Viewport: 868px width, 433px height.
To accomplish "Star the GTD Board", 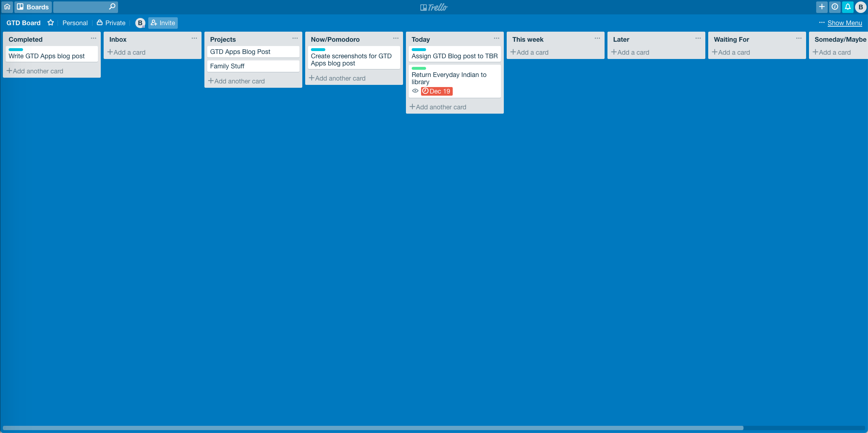I will click(51, 22).
